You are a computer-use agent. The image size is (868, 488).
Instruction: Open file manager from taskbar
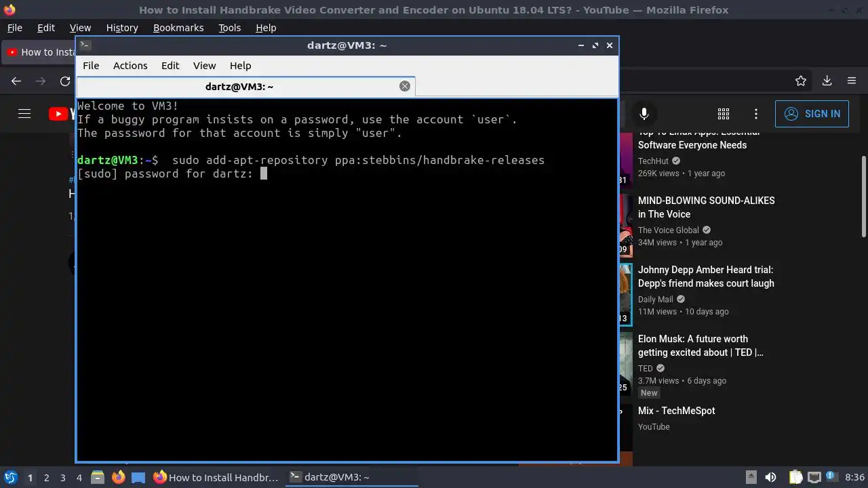[97, 477]
